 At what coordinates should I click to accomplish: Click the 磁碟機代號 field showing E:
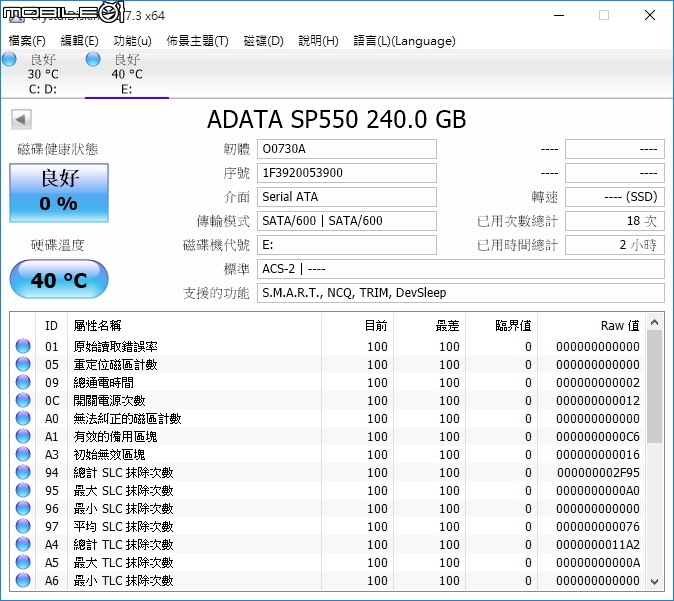pyautogui.click(x=346, y=245)
